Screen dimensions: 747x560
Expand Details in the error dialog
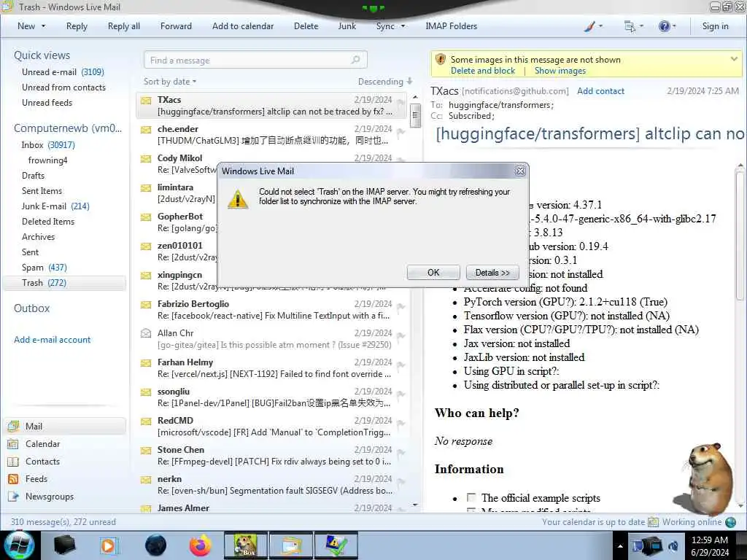[x=492, y=273]
